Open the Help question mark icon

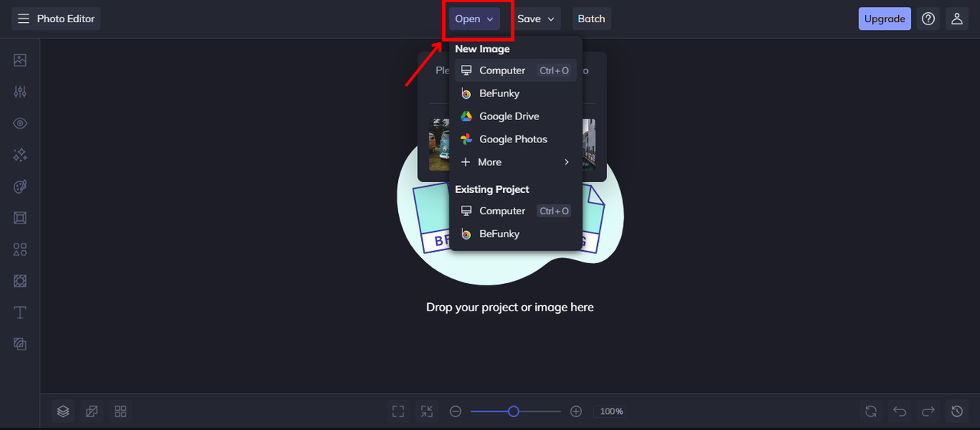[929, 19]
